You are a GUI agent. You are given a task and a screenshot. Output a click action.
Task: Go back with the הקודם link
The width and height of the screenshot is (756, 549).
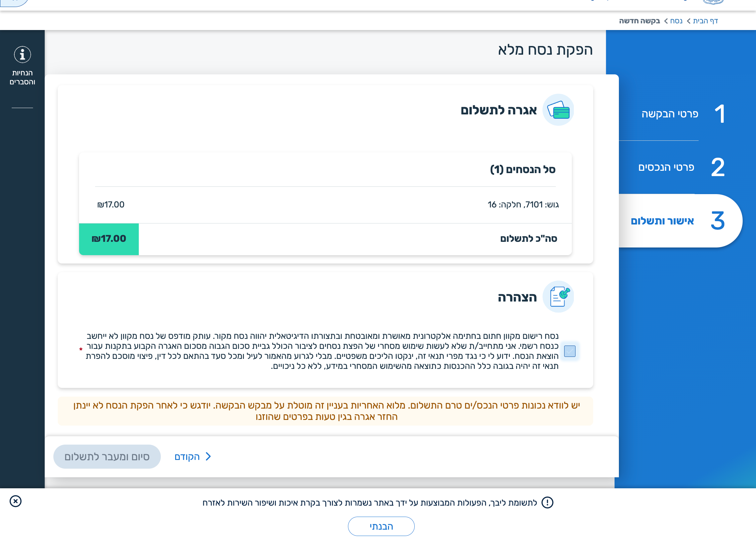[x=187, y=457]
